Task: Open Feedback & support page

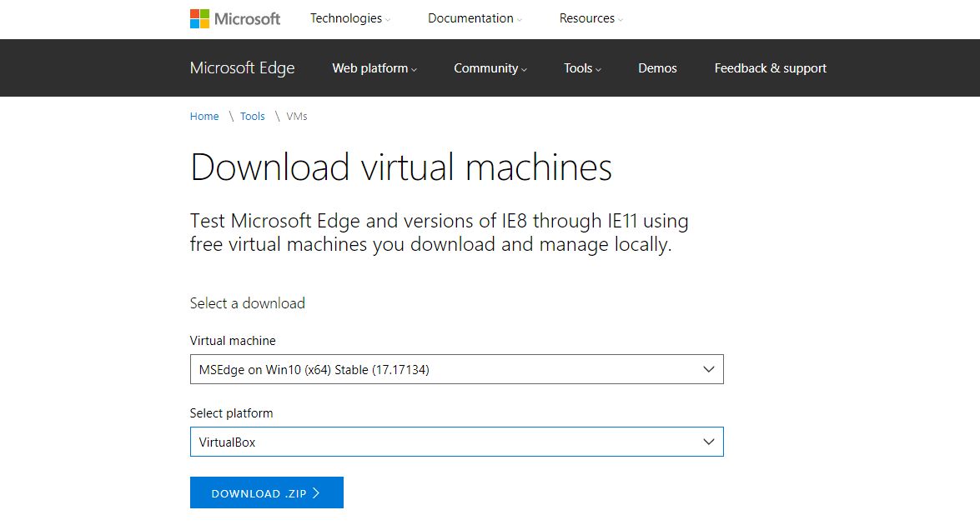Action: (x=770, y=68)
